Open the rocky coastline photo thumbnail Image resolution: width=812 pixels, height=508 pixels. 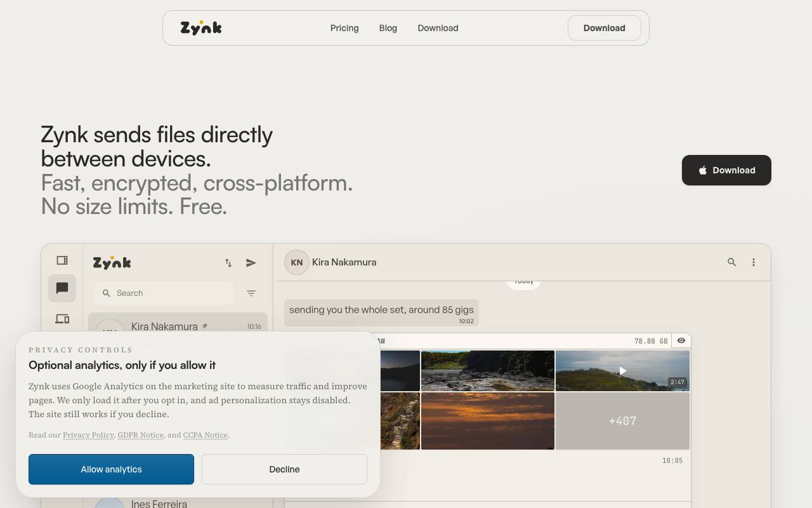coord(488,371)
